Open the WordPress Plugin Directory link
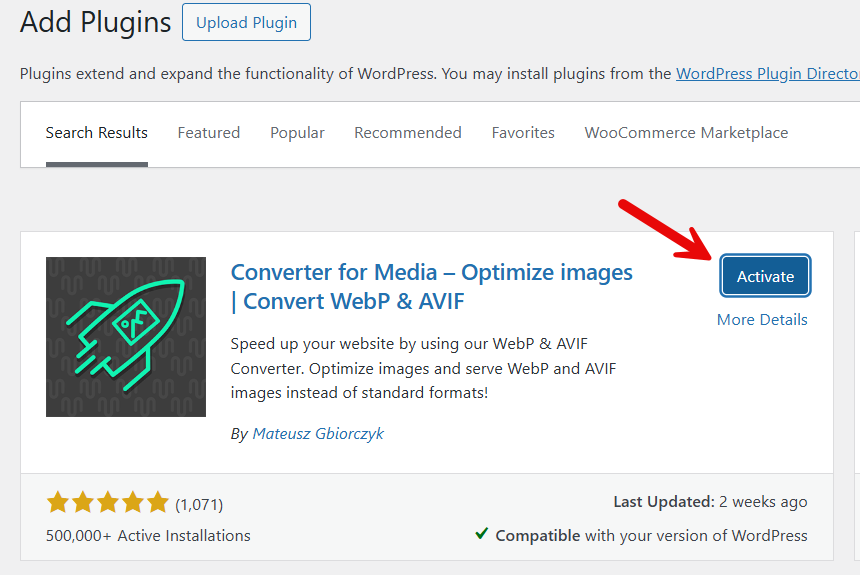Image resolution: width=860 pixels, height=575 pixels. (x=768, y=74)
